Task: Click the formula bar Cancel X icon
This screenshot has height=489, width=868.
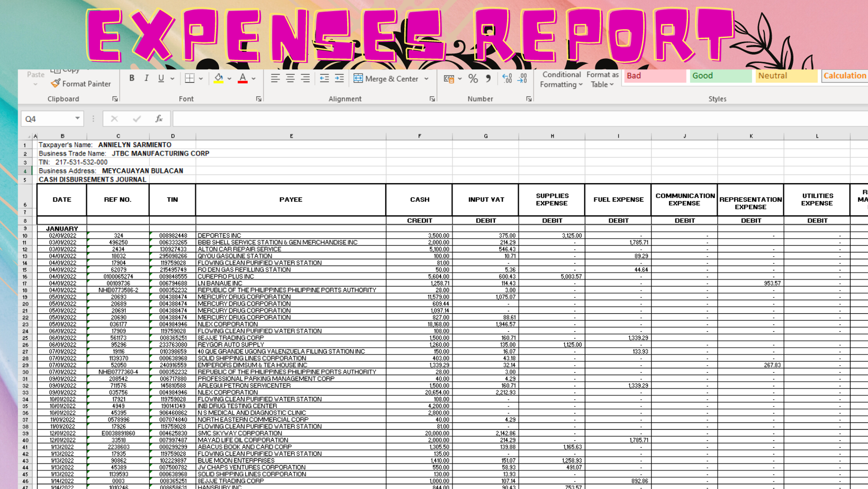Action: click(x=114, y=119)
